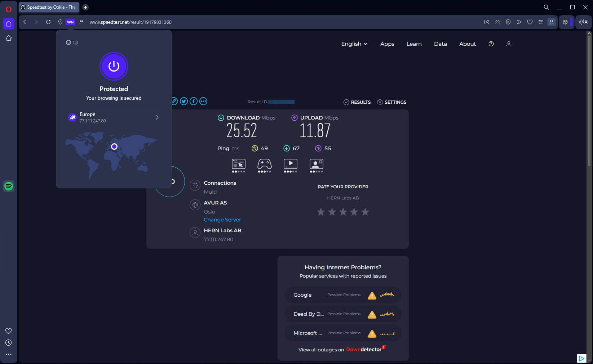Viewport: 593px width, 364px height.
Task: Share result via Twitter icon
Action: [184, 101]
